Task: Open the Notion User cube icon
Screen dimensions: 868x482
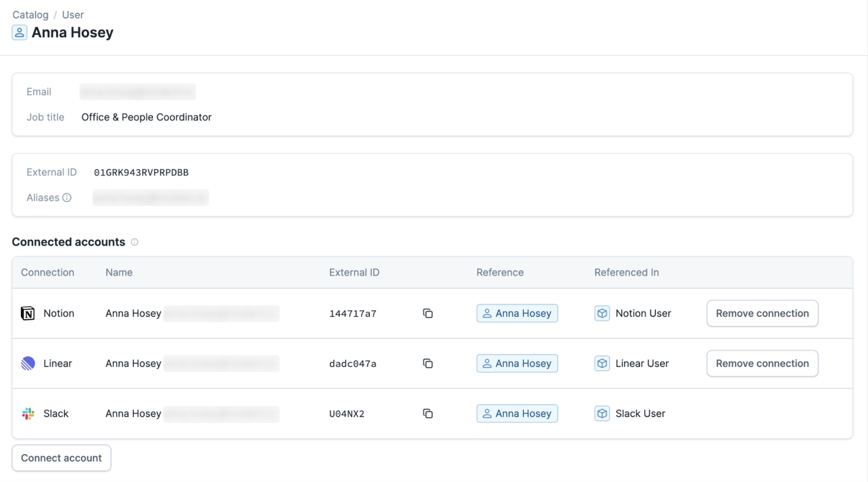Action: coord(602,313)
